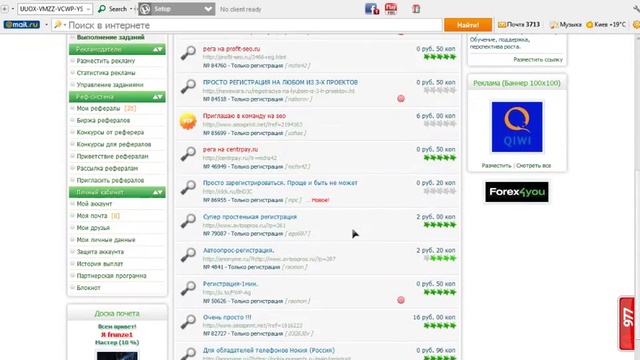Click the red dot on task № 50626

click(x=401, y=300)
